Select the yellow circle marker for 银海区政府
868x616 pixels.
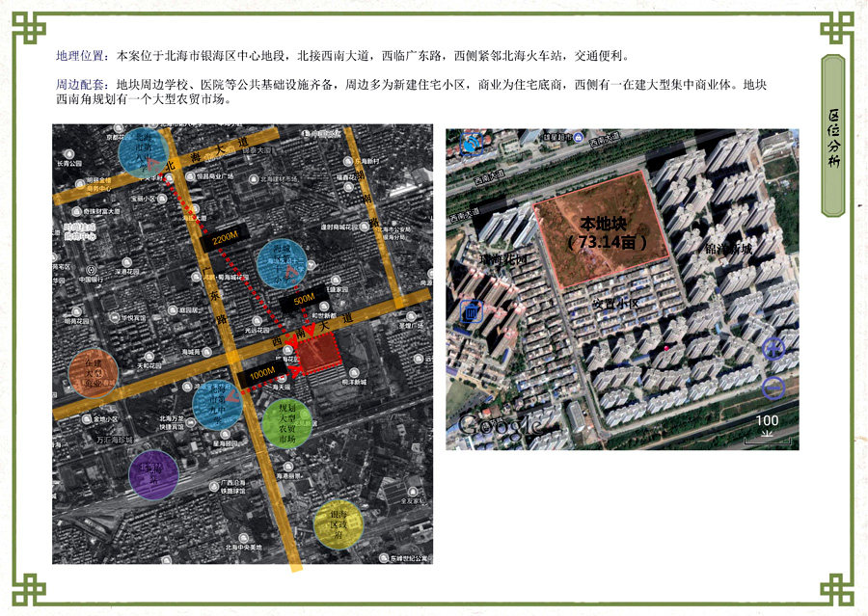point(338,525)
